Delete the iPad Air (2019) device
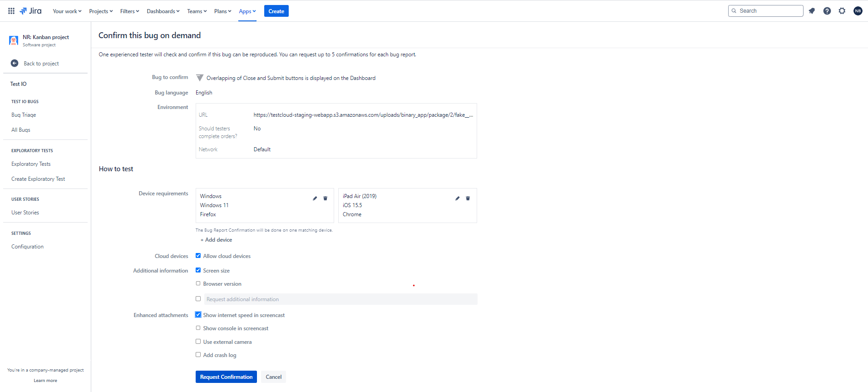 point(468,198)
